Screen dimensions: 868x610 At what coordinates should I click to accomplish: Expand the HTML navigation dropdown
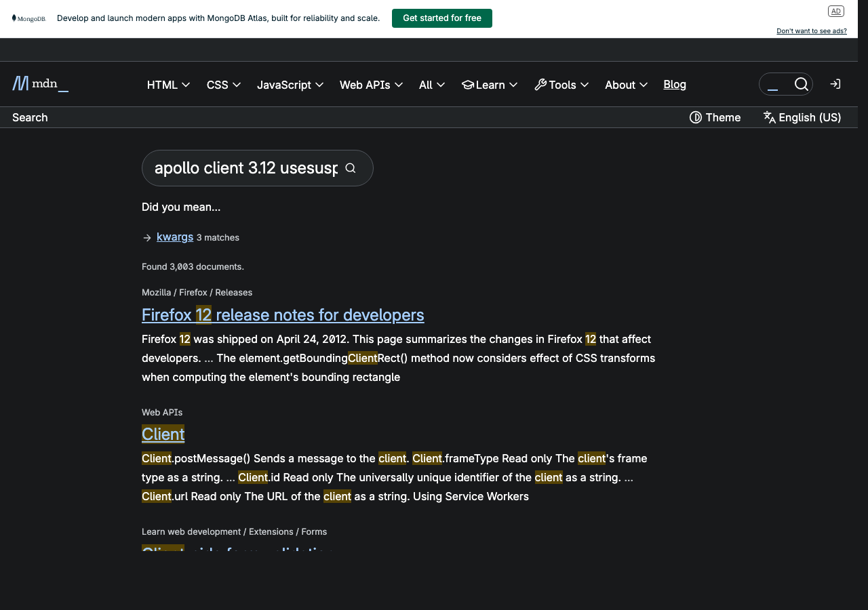[x=167, y=85]
